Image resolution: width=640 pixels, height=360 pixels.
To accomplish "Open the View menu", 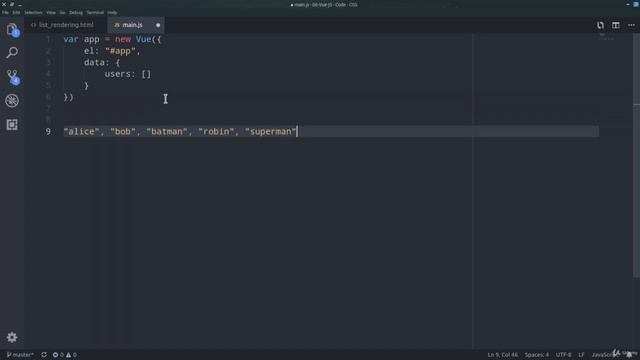I will pos(51,13).
